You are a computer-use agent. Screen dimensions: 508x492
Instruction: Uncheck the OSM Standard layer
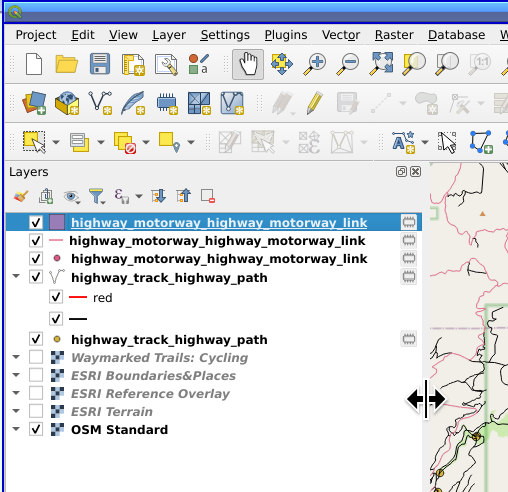pos(36,429)
